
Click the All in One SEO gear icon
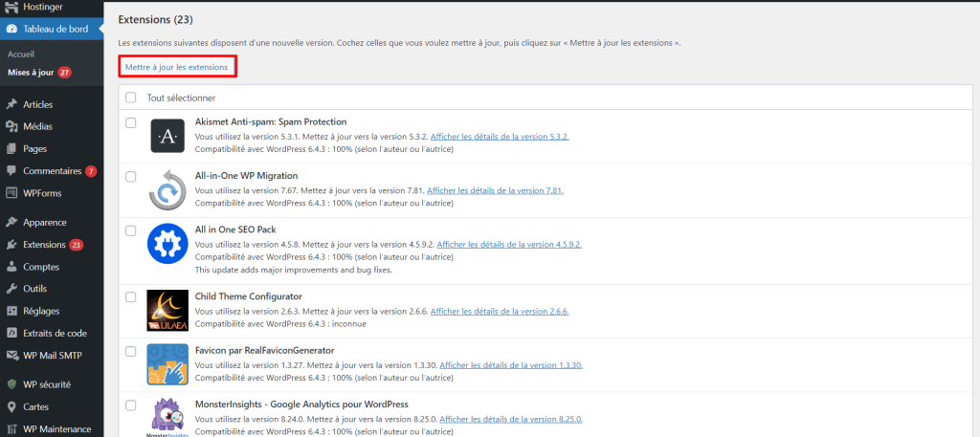point(167,245)
